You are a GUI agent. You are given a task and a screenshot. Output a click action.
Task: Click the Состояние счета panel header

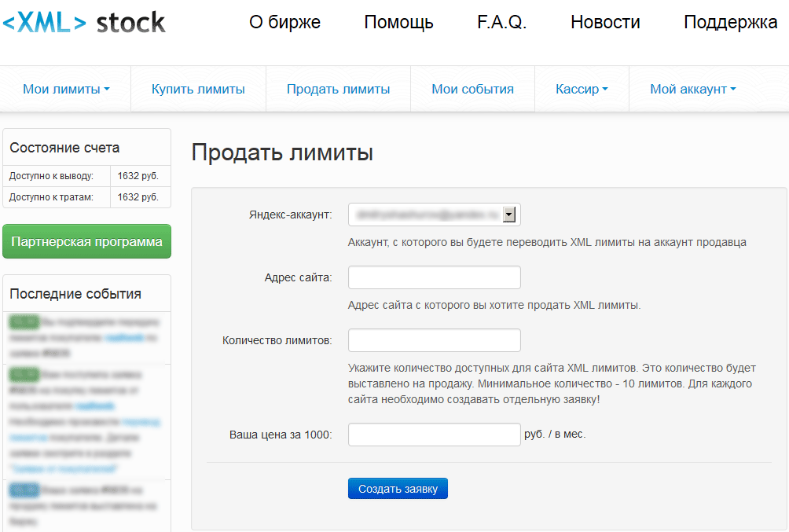(x=64, y=148)
